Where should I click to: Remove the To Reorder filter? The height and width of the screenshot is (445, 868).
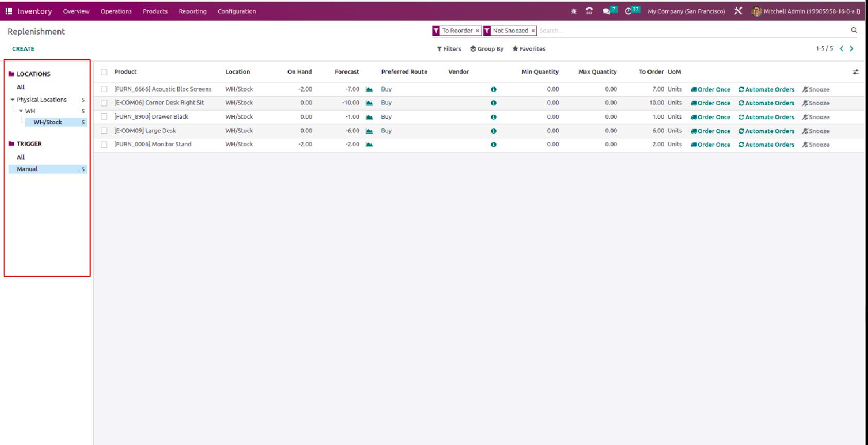point(477,31)
